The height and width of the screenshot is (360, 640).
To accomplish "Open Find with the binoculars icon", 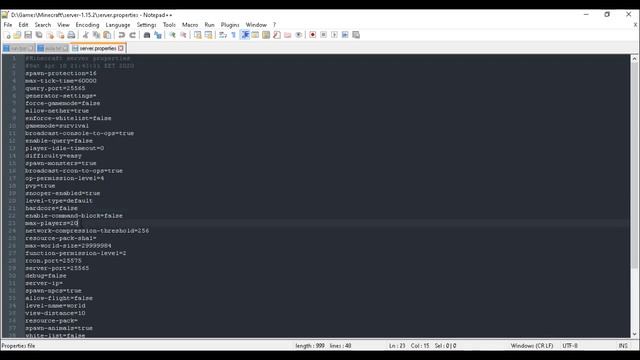I will pos(147,35).
